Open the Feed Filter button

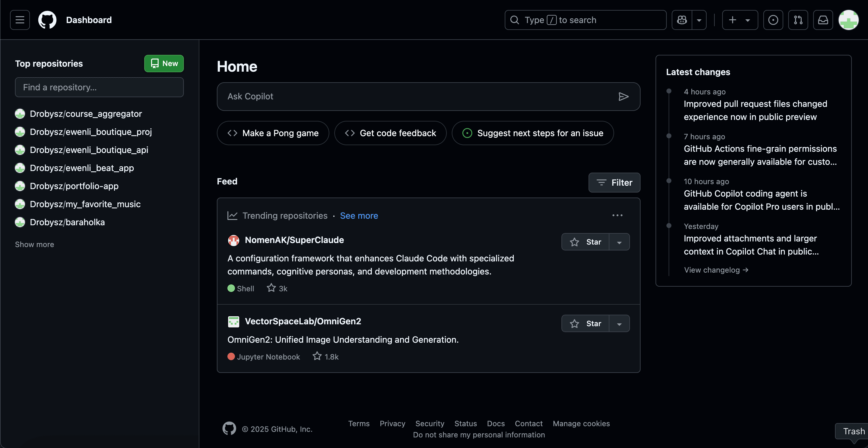click(x=614, y=183)
